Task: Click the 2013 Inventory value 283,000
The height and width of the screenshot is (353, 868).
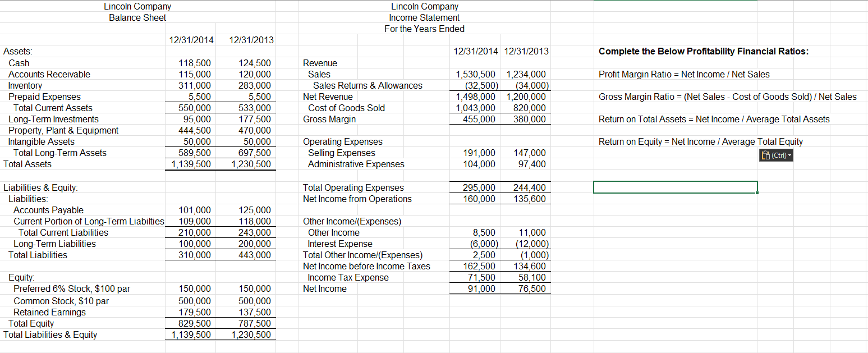Action: click(x=254, y=85)
